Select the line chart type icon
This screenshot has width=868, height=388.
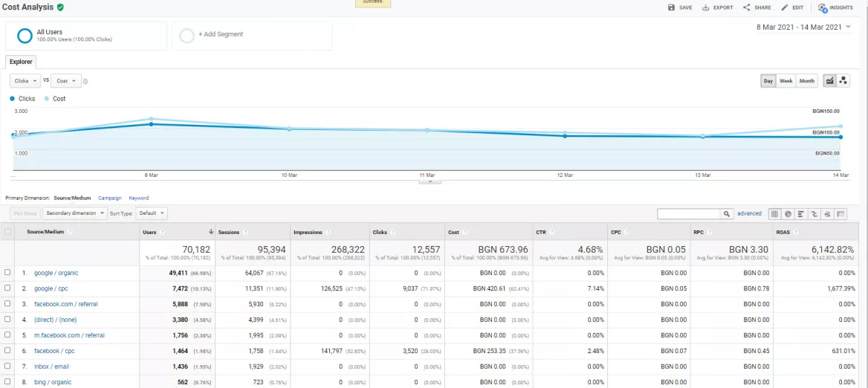pos(829,81)
